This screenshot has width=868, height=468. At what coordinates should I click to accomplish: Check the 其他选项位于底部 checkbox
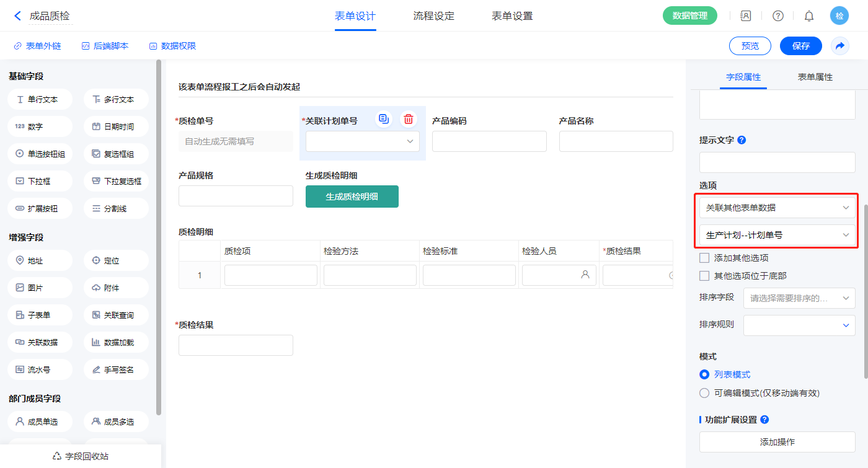pos(704,276)
